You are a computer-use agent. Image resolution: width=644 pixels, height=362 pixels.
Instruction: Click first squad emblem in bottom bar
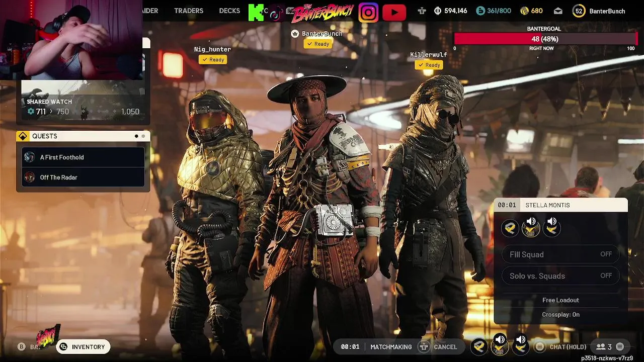479,346
